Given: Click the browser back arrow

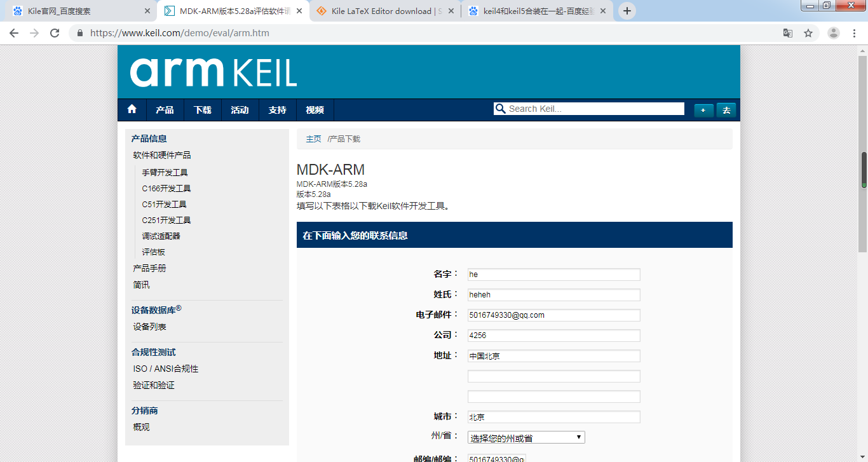Looking at the screenshot, I should [x=13, y=32].
